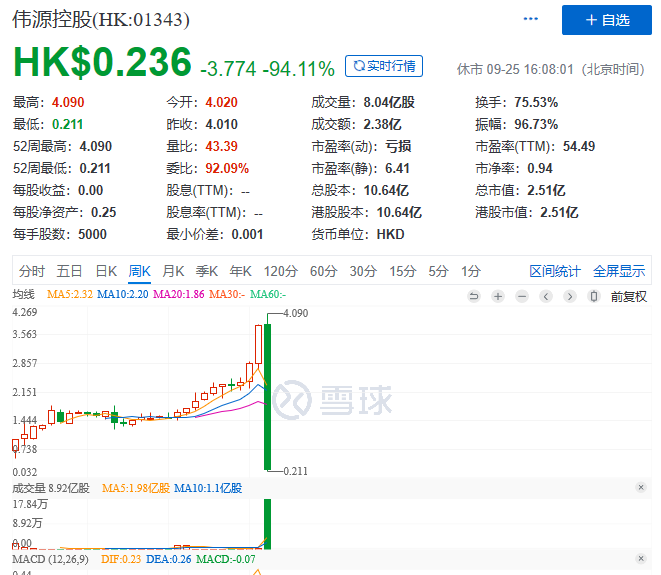The height and width of the screenshot is (575, 661).
Task: Choose the 30分 interval tab
Action: click(363, 271)
